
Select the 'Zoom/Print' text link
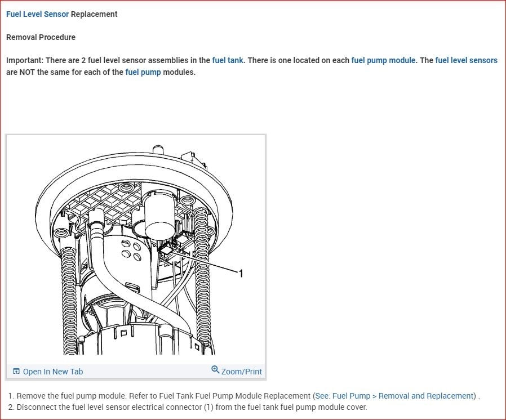click(241, 372)
